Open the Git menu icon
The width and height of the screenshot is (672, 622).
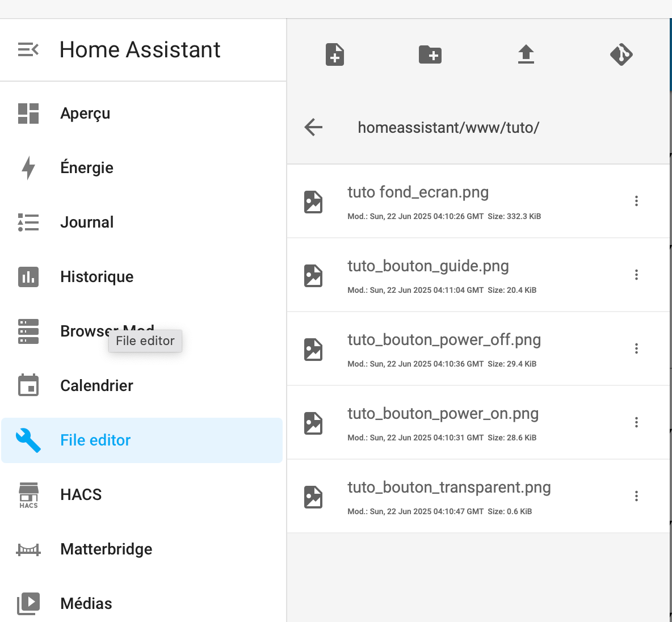click(621, 54)
